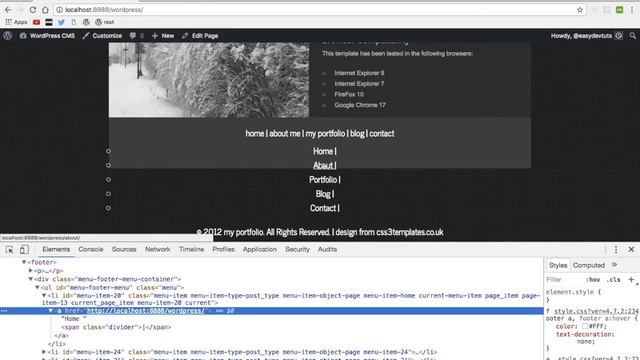Expand the <p> element node
640x360 pixels.
(31, 271)
